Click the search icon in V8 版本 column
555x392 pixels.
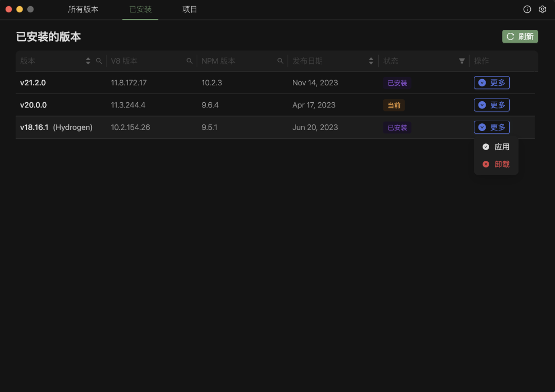click(190, 61)
